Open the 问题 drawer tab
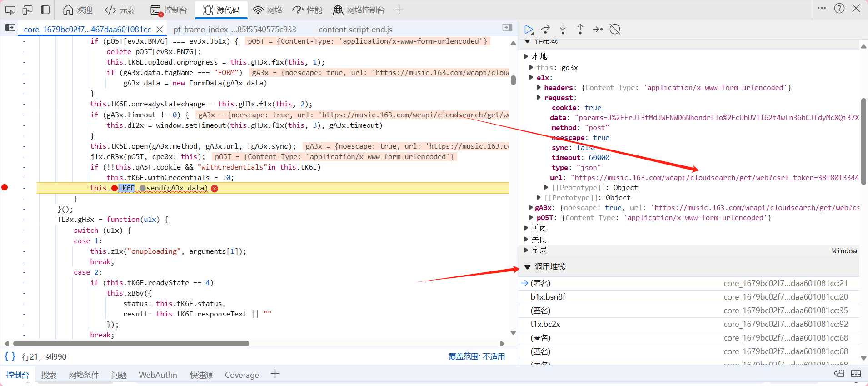 click(119, 375)
